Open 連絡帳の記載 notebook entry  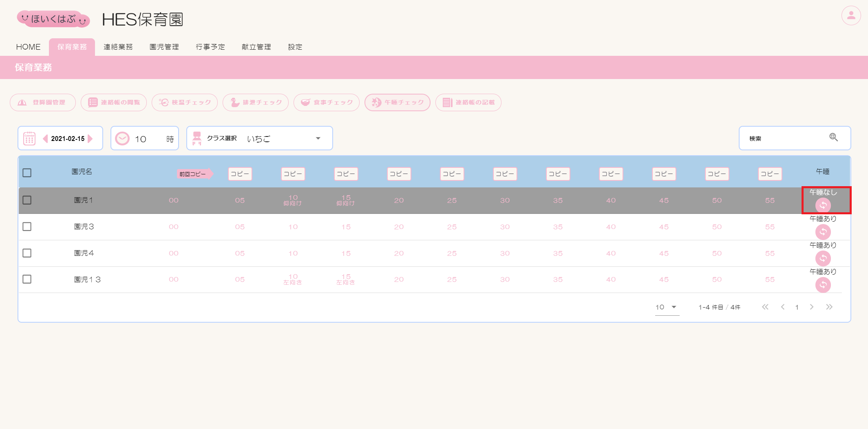click(468, 102)
